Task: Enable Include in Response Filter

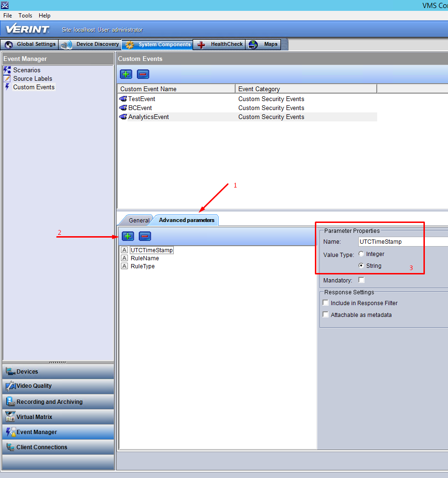Action: pos(326,303)
